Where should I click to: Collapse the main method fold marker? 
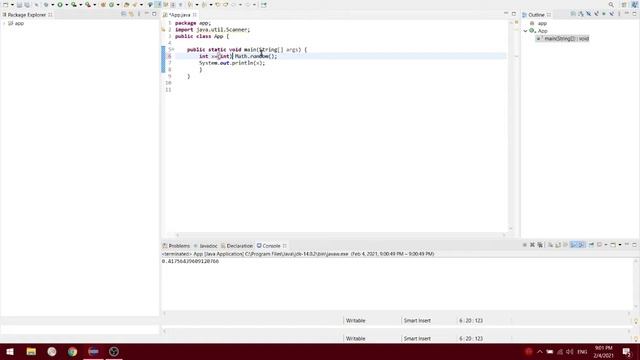(173, 49)
